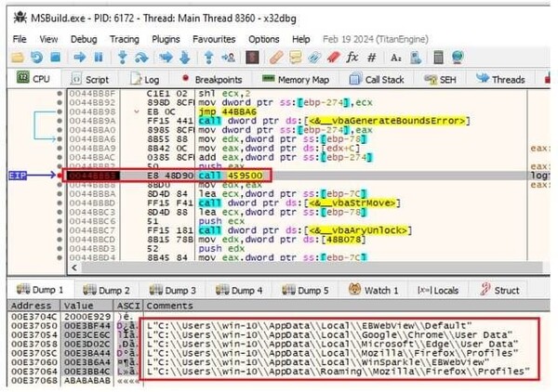Open Comments via the speech bubble icon
The image size is (558, 392).
click(296, 58)
